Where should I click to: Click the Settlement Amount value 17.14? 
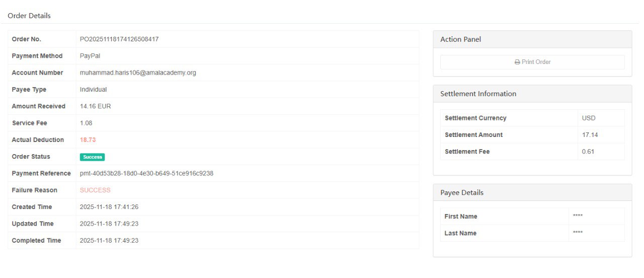(590, 135)
